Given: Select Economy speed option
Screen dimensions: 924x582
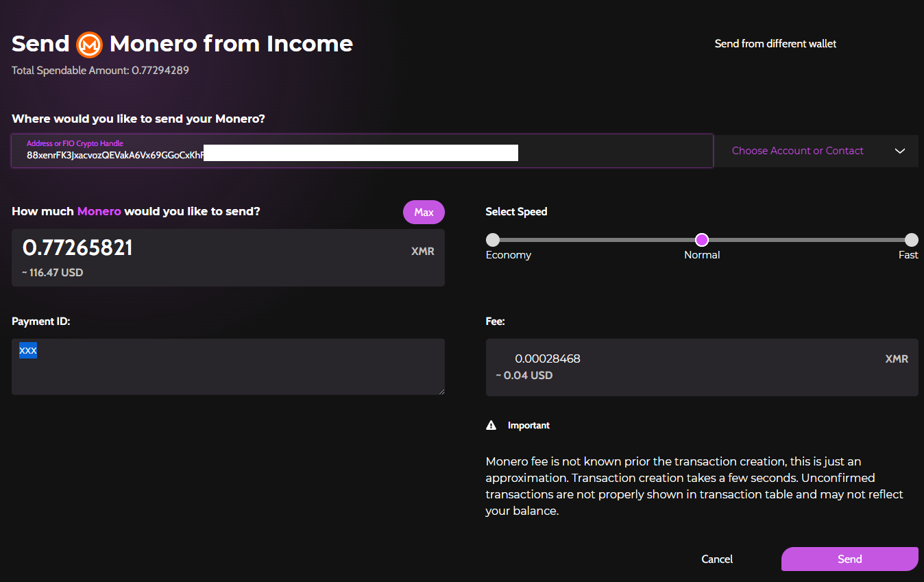Looking at the screenshot, I should click(493, 240).
